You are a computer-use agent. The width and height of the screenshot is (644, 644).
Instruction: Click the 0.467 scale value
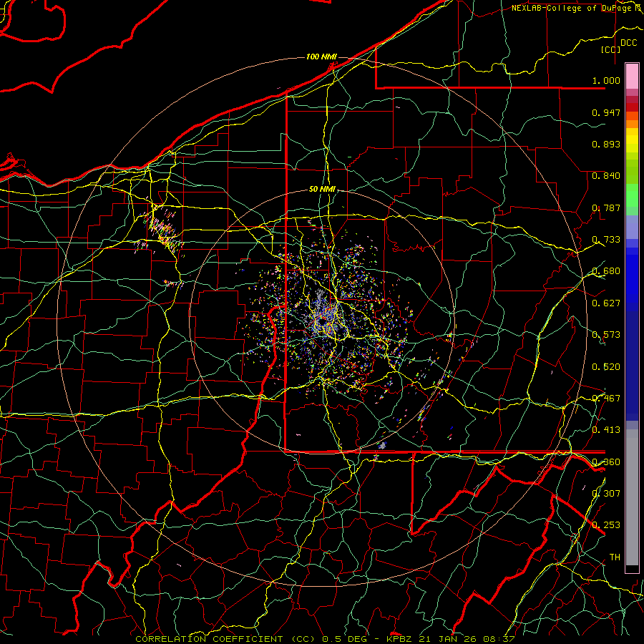click(606, 399)
